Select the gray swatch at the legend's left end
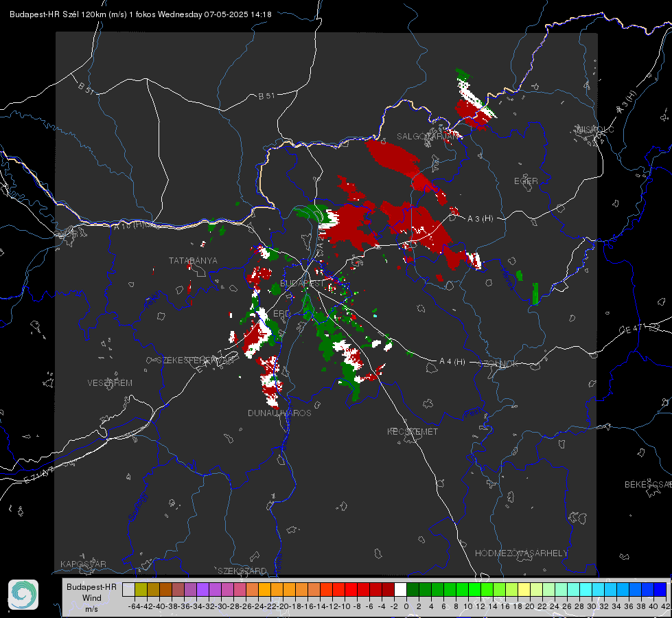This screenshot has height=618, width=672. [x=128, y=589]
